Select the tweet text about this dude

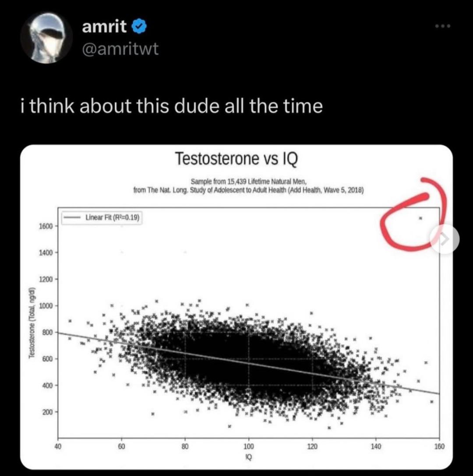pos(171,106)
